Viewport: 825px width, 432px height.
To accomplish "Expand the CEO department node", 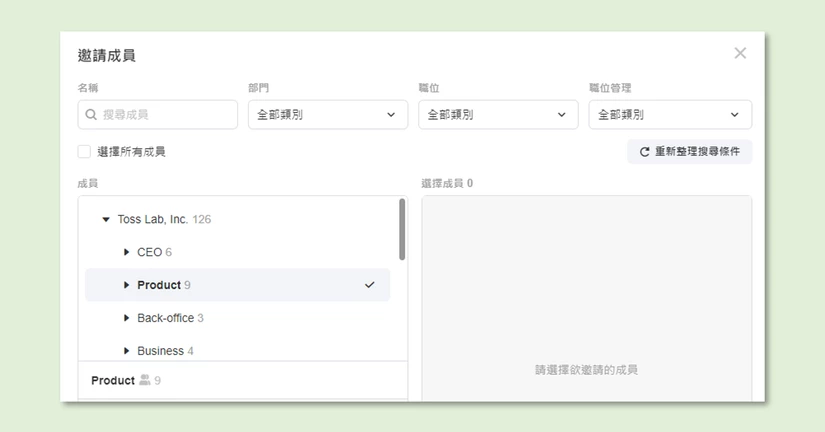I will [126, 252].
